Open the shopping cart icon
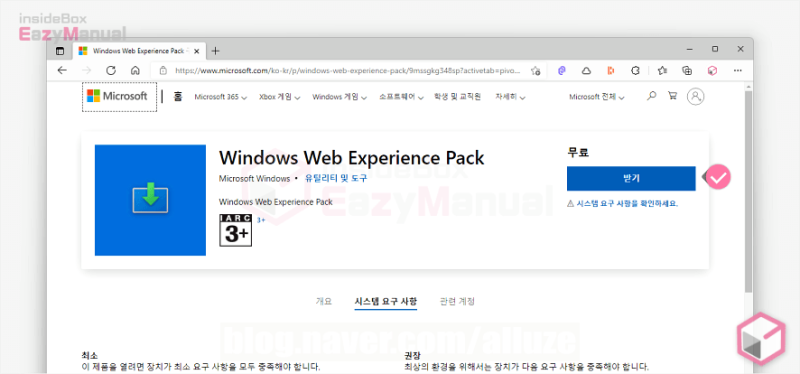The height and width of the screenshot is (374, 800). point(672,95)
